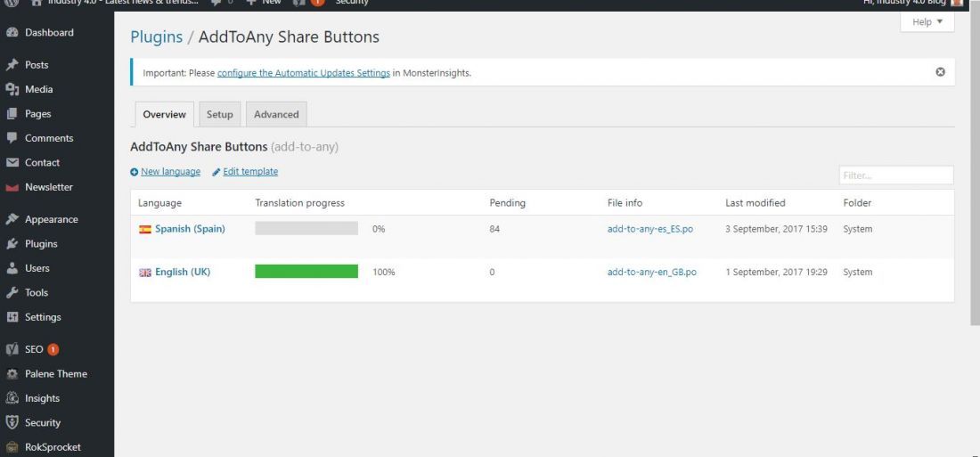Click System folder in Spanish row
Image resolution: width=980 pixels, height=457 pixels.
[857, 229]
